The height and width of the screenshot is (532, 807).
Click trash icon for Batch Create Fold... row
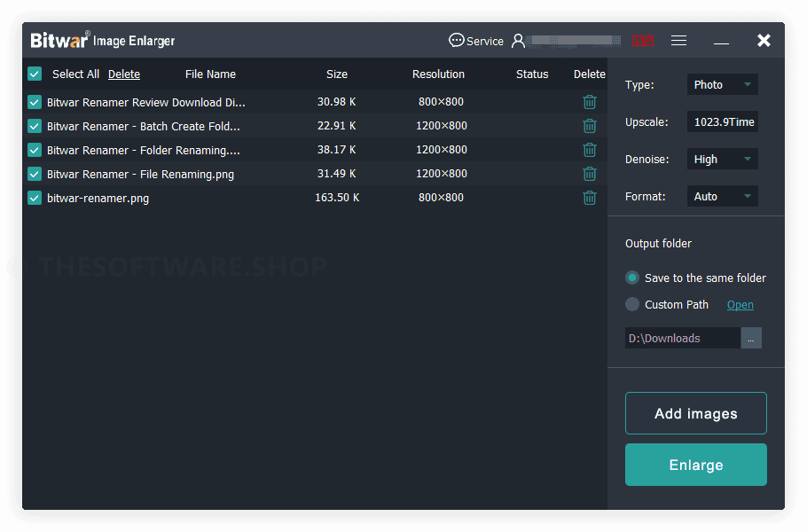[590, 126]
